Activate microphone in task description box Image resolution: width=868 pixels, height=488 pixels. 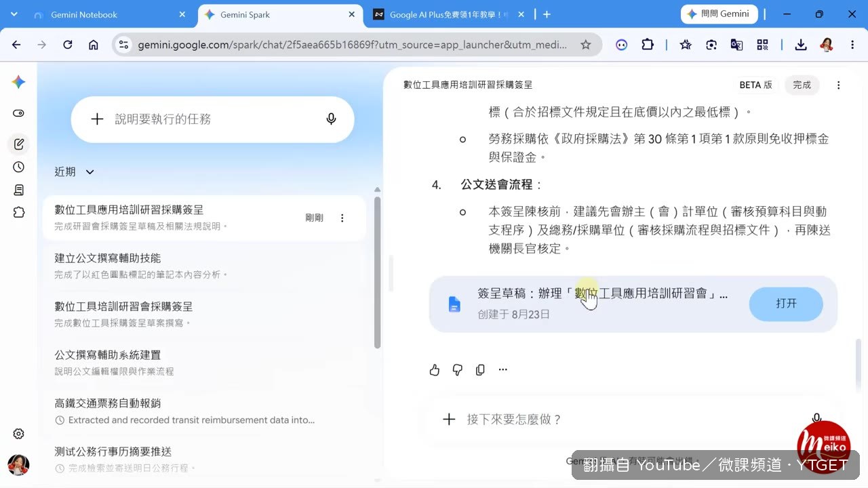point(331,119)
